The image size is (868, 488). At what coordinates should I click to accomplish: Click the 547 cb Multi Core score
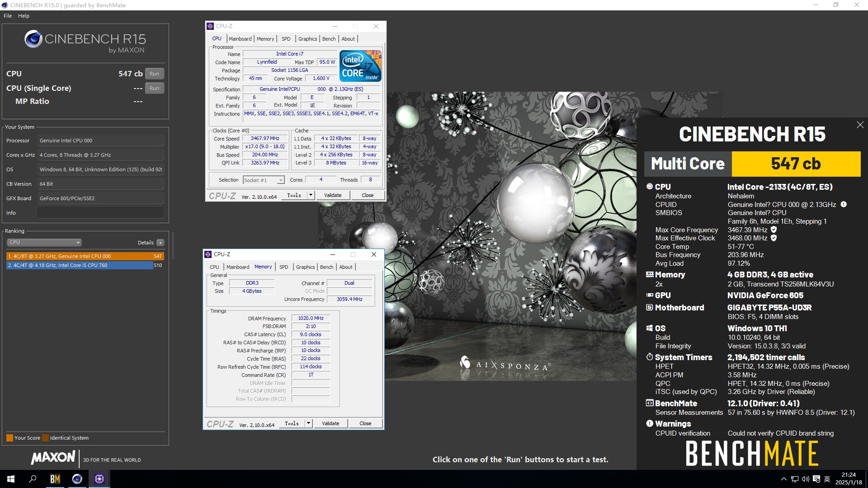796,164
